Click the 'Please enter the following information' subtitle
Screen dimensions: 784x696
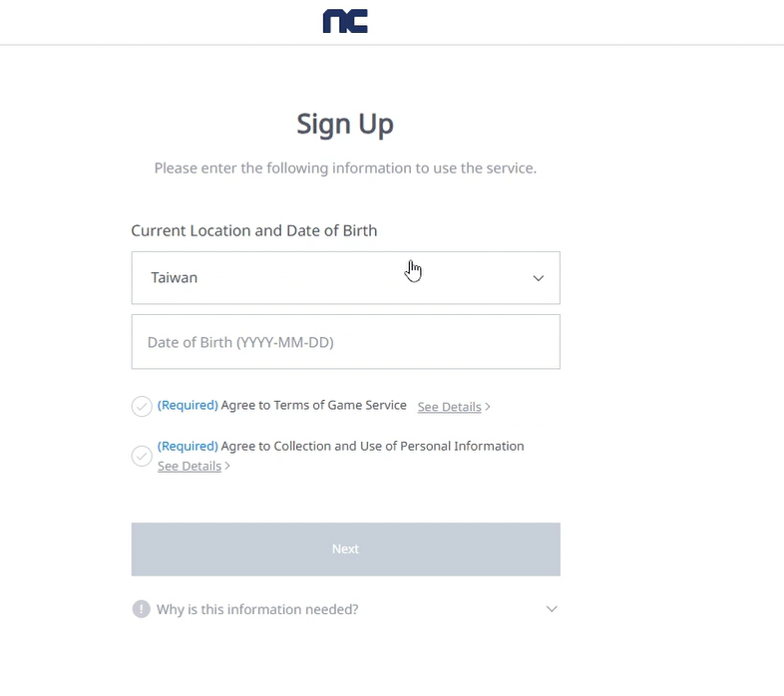tap(345, 169)
